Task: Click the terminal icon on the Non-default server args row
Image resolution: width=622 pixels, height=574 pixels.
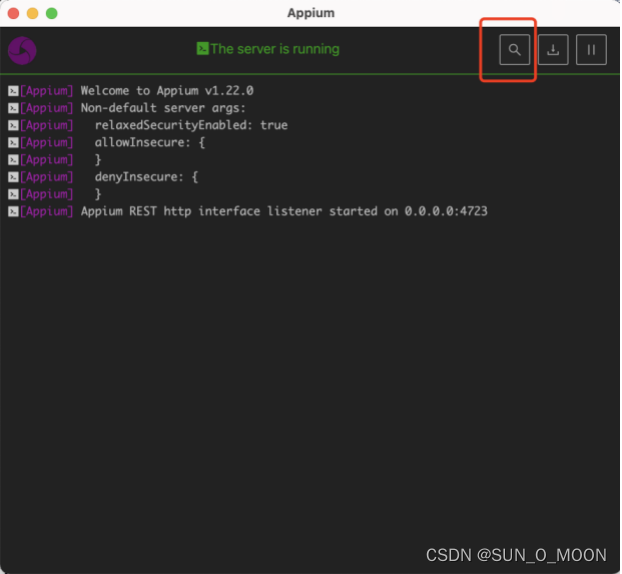Action: [x=13, y=108]
